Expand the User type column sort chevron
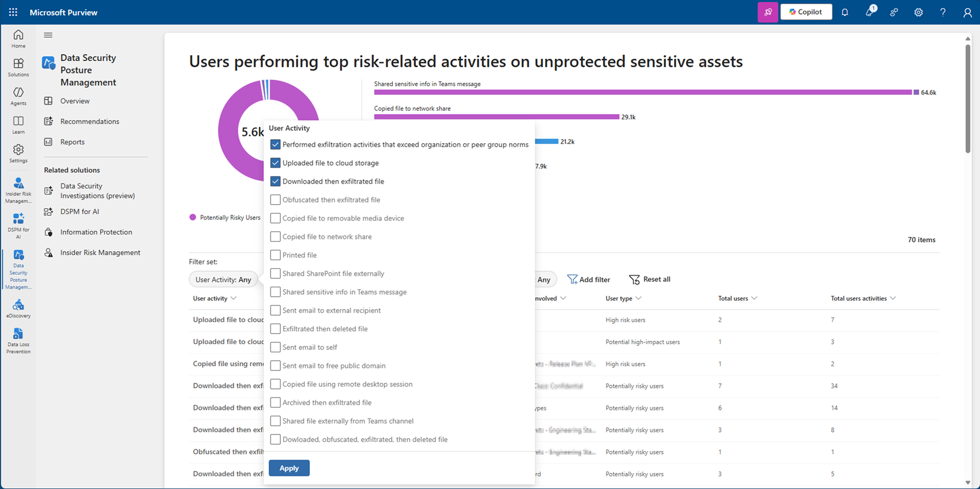 tap(638, 298)
